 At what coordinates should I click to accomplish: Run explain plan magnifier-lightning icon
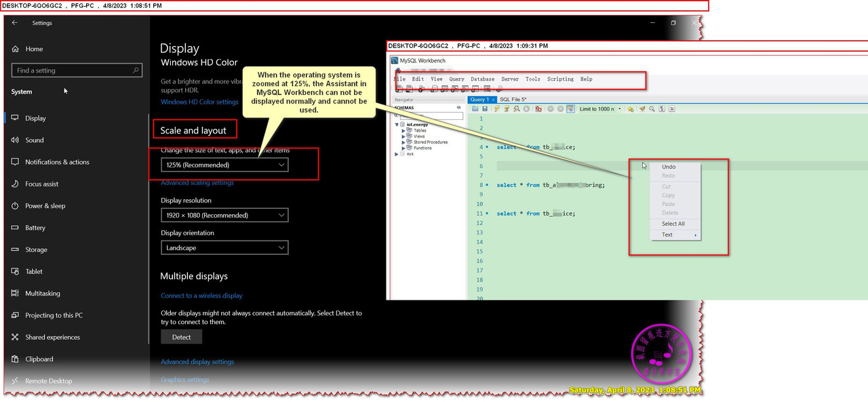point(517,108)
